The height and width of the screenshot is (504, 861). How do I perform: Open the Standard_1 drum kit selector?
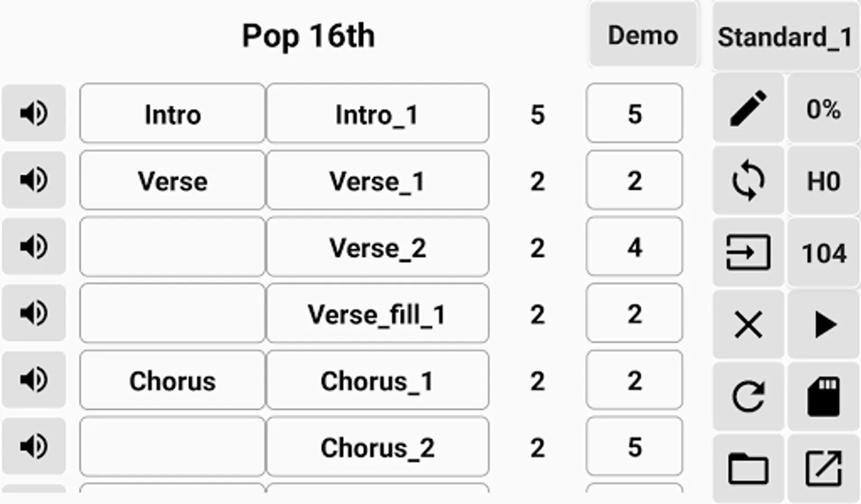[785, 37]
